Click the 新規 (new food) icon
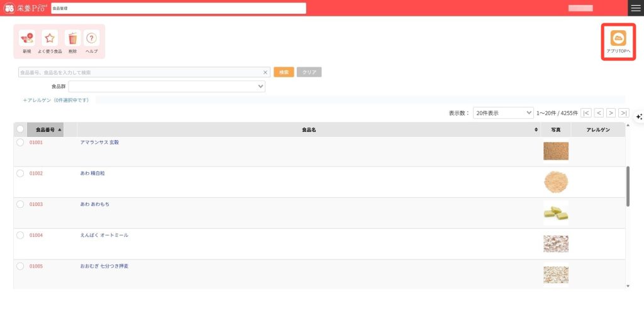644x321 pixels. (26, 39)
